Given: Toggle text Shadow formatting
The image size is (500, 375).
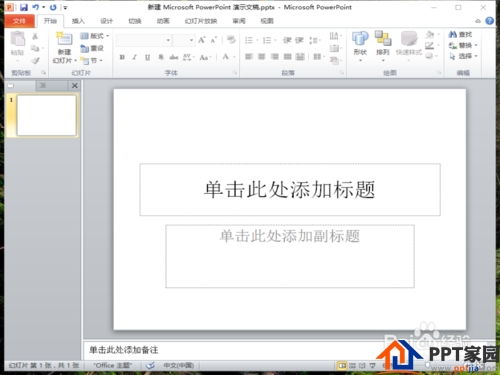Looking at the screenshot, I should pos(161,57).
